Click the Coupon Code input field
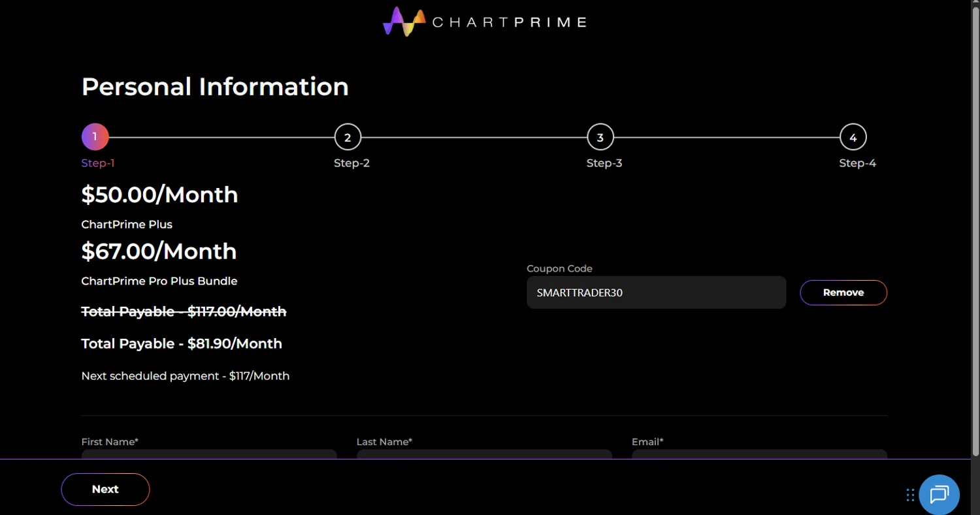This screenshot has width=980, height=515. coord(656,292)
